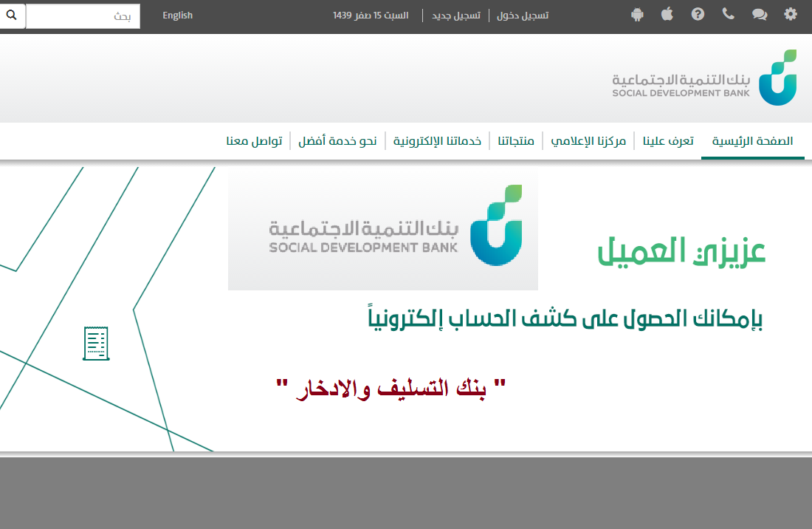Select the الصفحة الرئيسية home tab

tap(752, 141)
